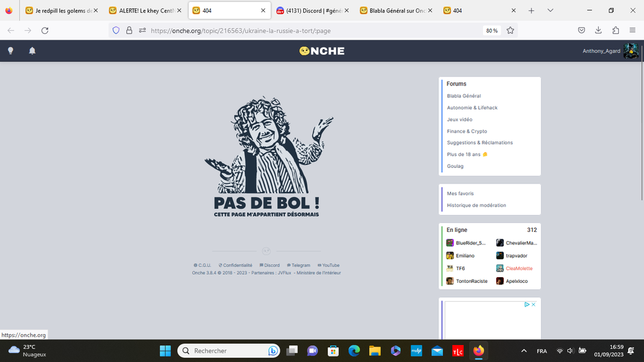Reset the 80% zoom level indicator
644x362 pixels.
click(x=491, y=30)
